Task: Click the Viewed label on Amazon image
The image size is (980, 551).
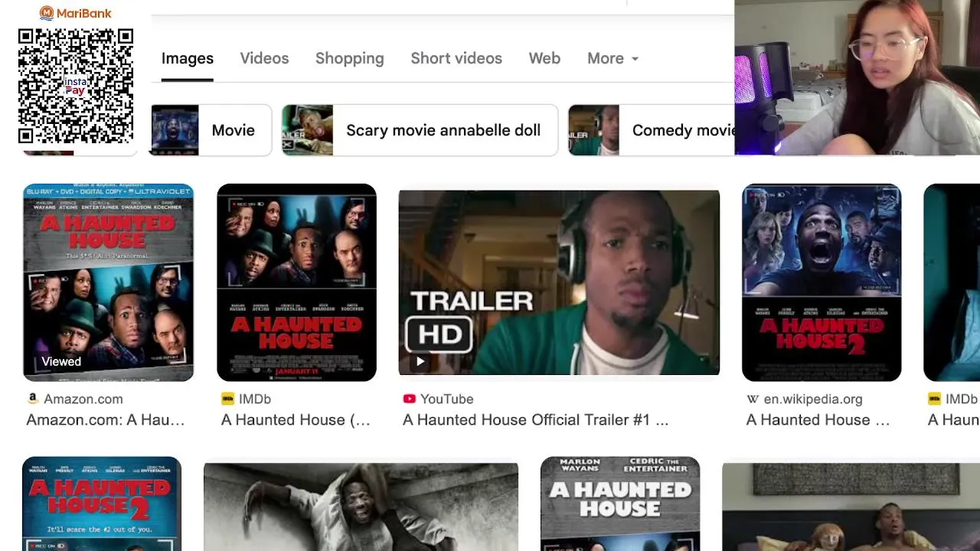Action: click(61, 361)
